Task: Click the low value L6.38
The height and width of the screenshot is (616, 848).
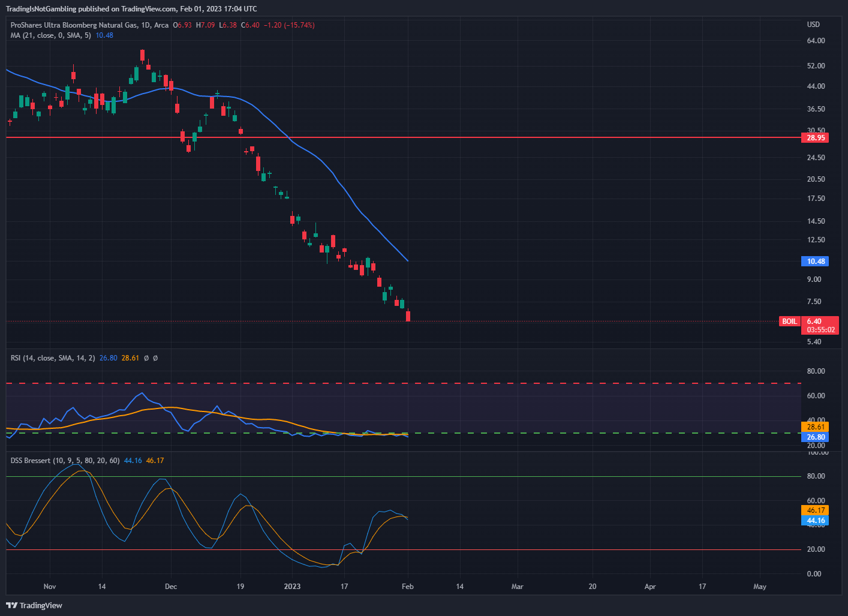Action: (x=228, y=25)
